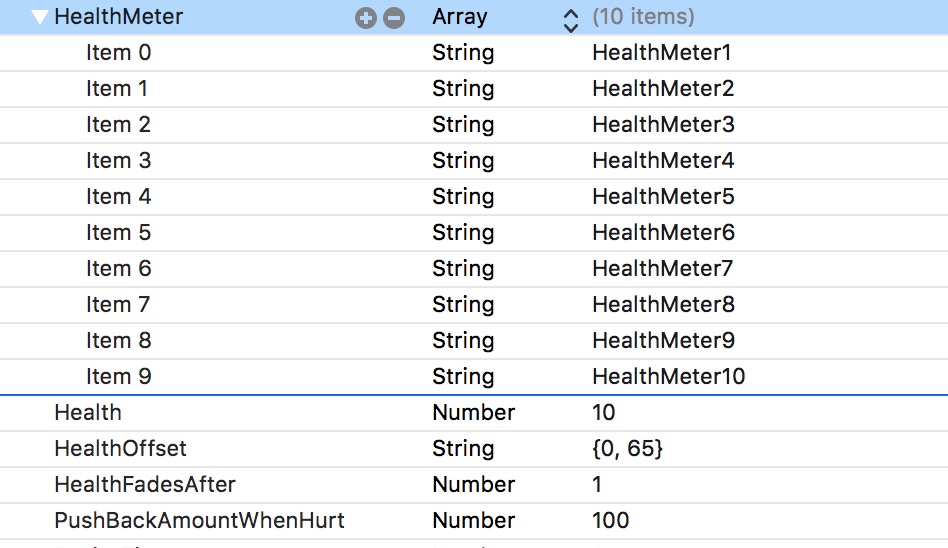
Task: Select the Item 0 row
Action: 118,53
